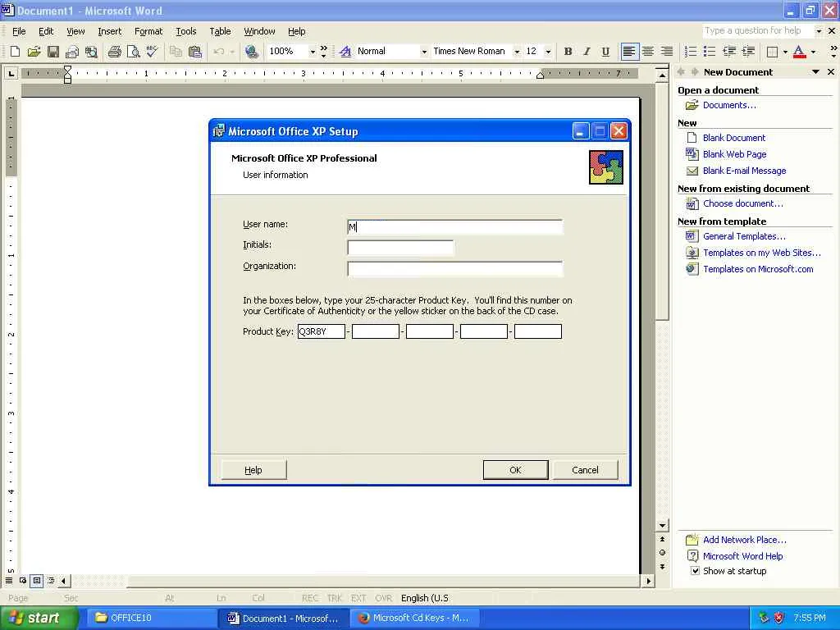This screenshot has height=630, width=840.
Task: Click the Initials input field
Action: point(400,248)
